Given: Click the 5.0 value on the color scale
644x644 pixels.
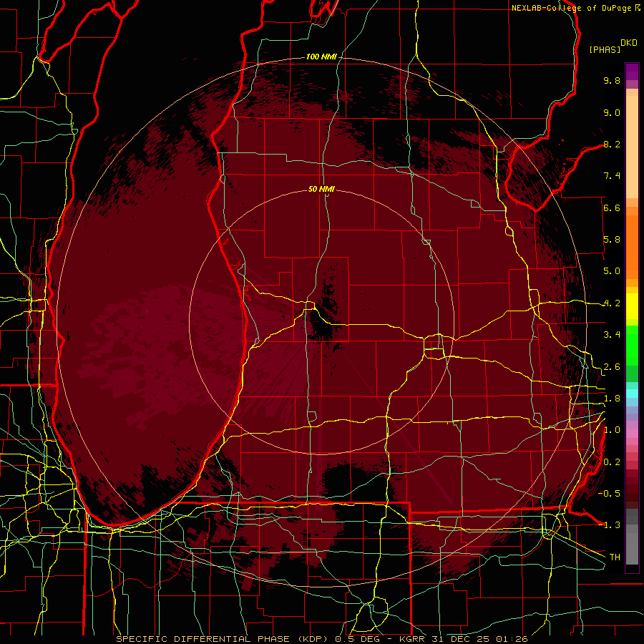Looking at the screenshot, I should click(612, 271).
